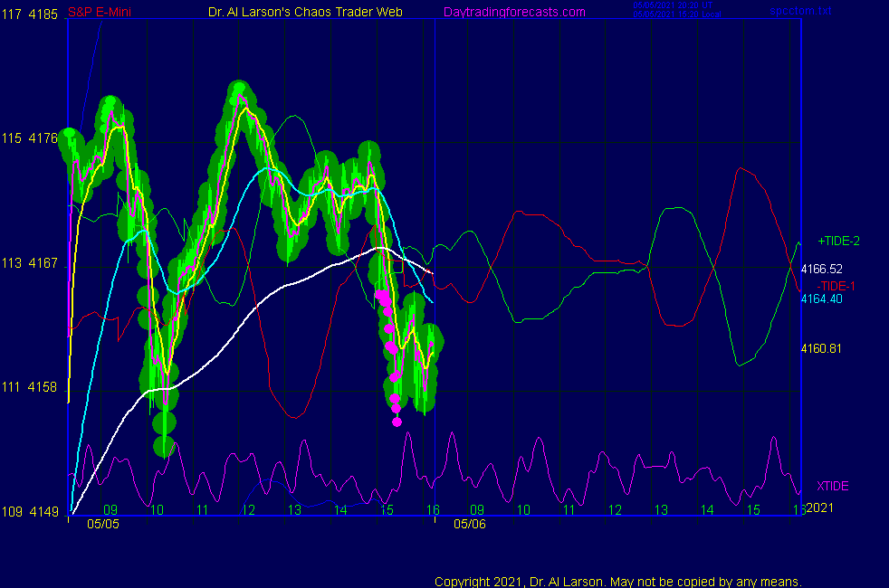
Task: Click the '113 4167' price axis label
Action: [30, 263]
